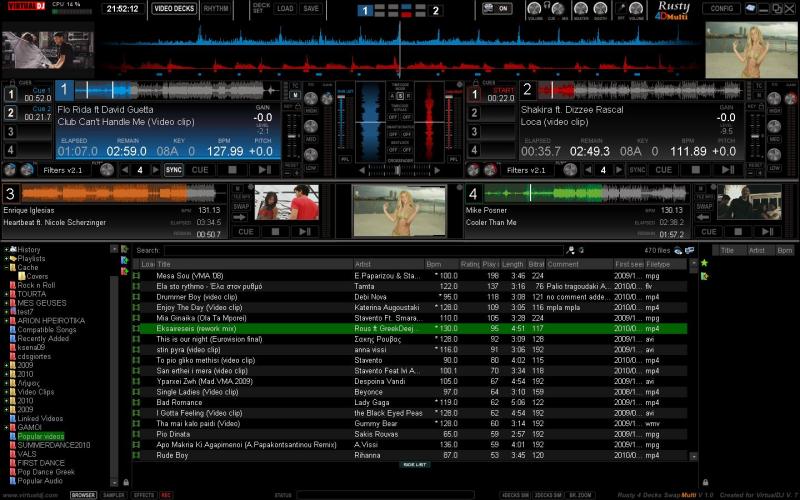Switch to the RHYTHM view
This screenshot has width=800, height=500.
pos(216,8)
